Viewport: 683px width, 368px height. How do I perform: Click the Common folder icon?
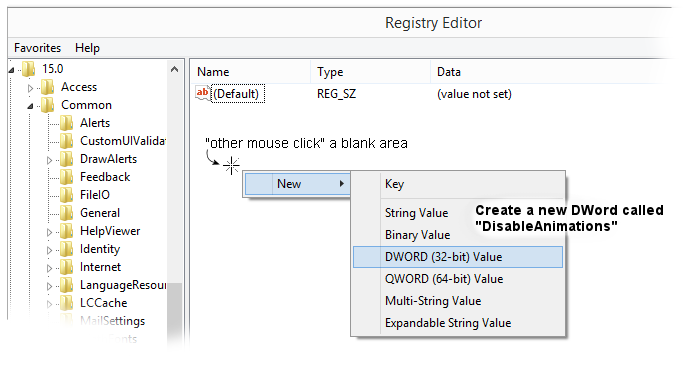47,105
